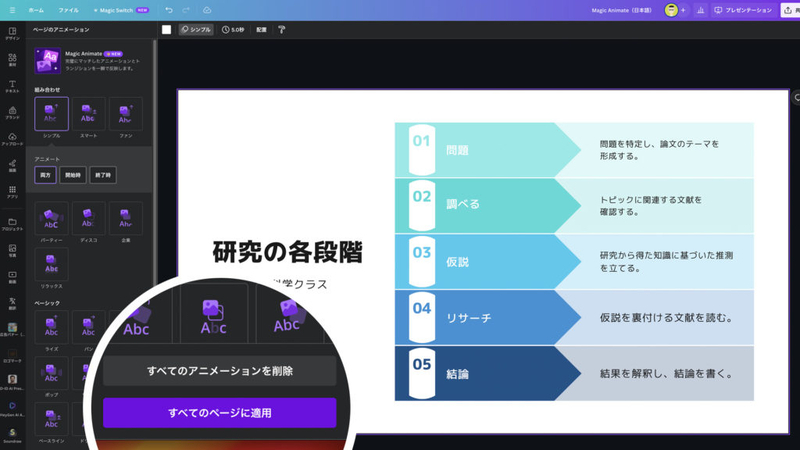Open the 描画 draw sidebar tool
This screenshot has width=800, height=450.
click(x=12, y=166)
